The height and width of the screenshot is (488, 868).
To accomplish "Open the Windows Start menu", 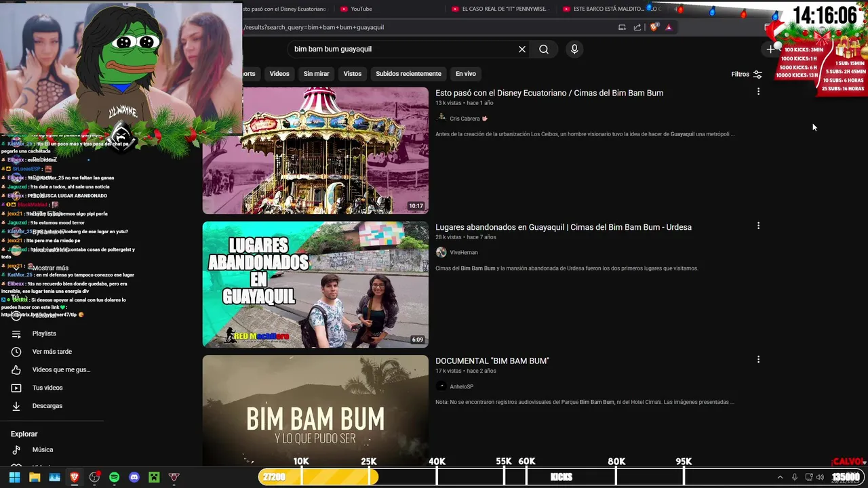I will tap(14, 477).
